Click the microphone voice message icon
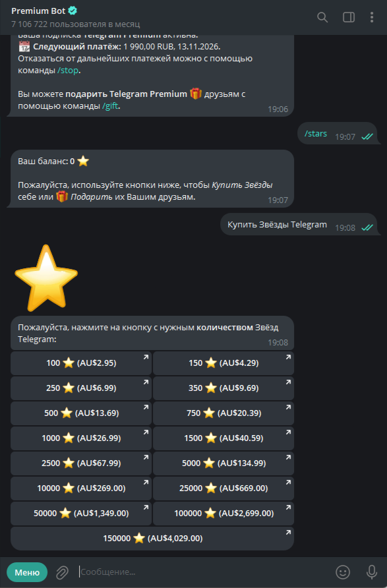This screenshot has height=588, width=387. coord(372,572)
